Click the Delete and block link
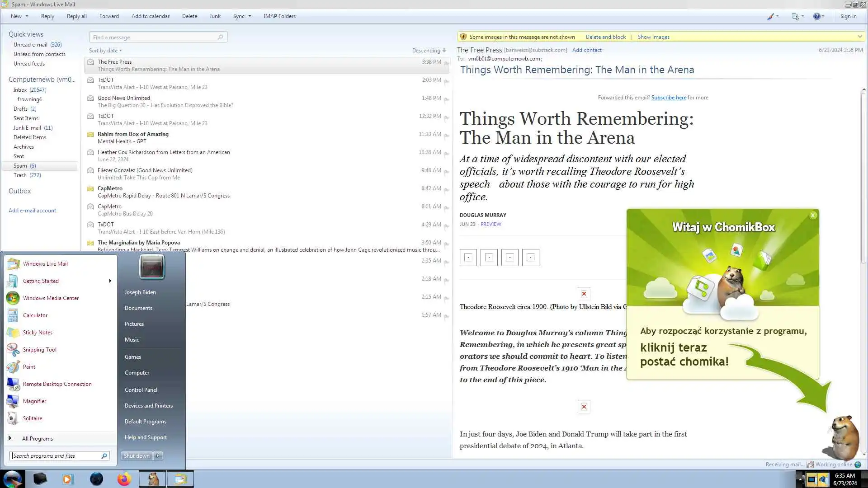 point(605,37)
